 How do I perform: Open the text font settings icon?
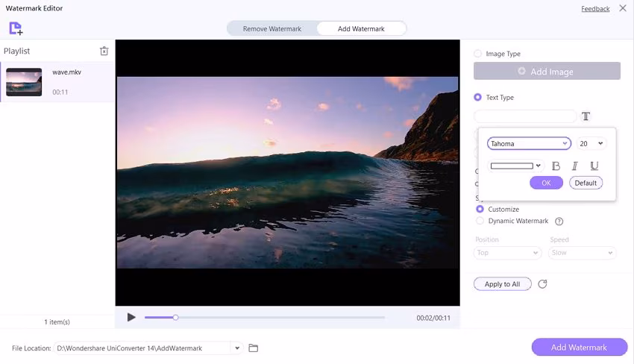click(586, 116)
